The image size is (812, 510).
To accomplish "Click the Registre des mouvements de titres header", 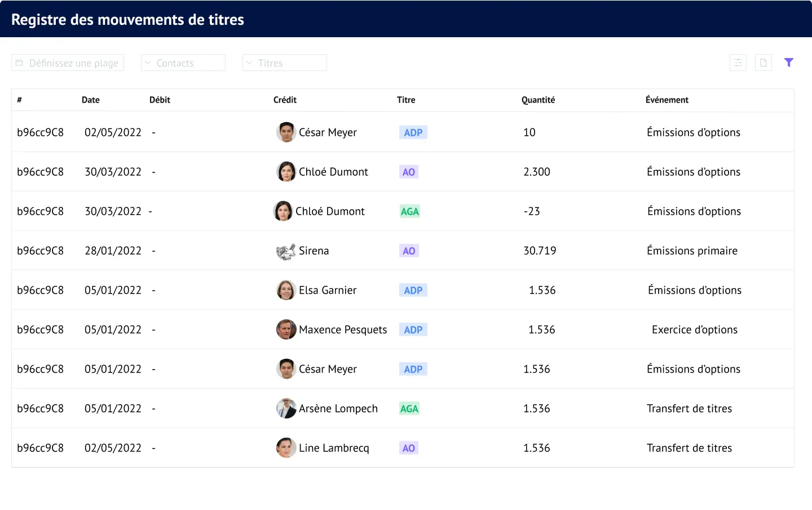I will click(127, 19).
